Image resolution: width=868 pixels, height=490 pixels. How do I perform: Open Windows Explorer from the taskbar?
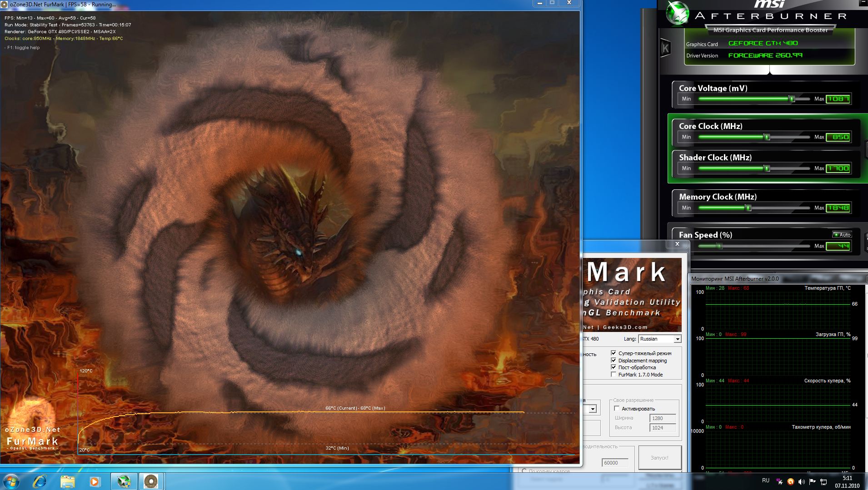coord(67,481)
